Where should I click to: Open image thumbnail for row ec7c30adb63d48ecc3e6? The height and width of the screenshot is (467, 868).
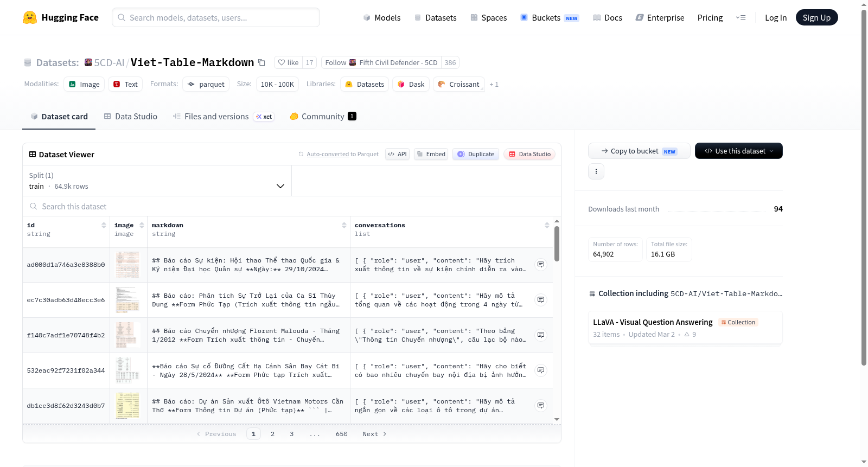[x=127, y=300]
